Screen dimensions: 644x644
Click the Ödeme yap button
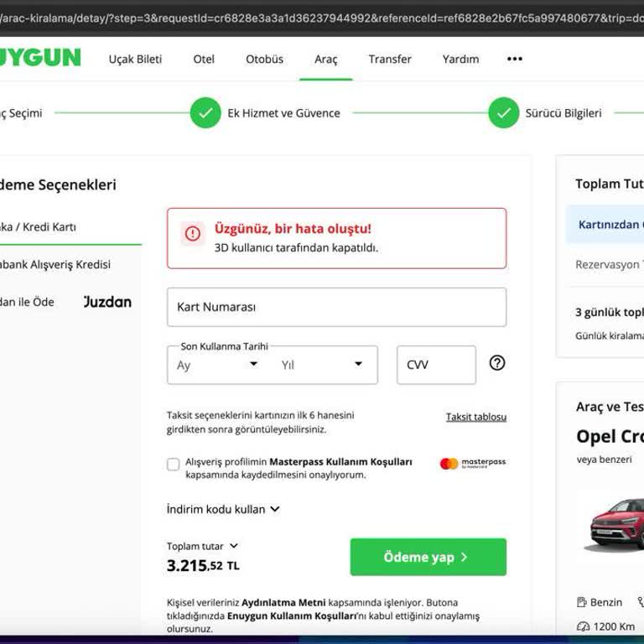(428, 557)
